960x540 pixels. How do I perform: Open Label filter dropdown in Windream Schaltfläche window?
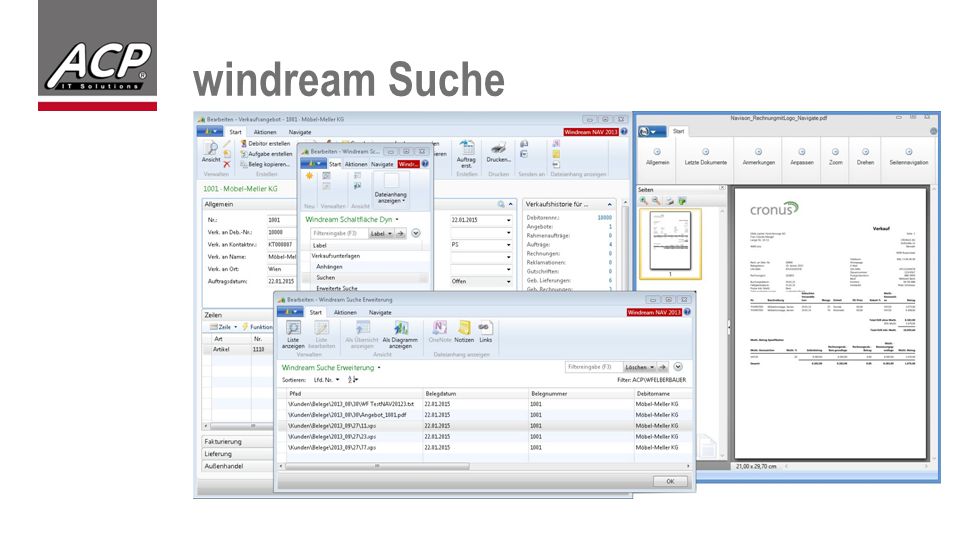[389, 234]
